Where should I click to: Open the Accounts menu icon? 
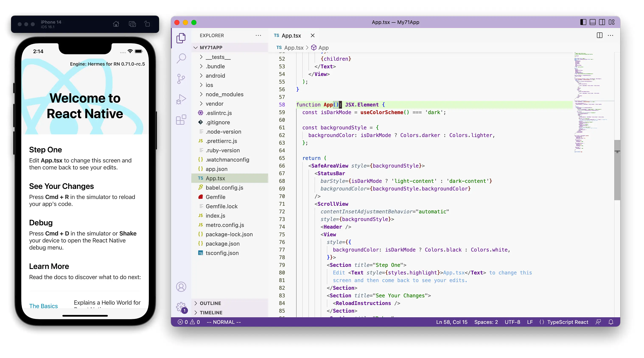181,287
